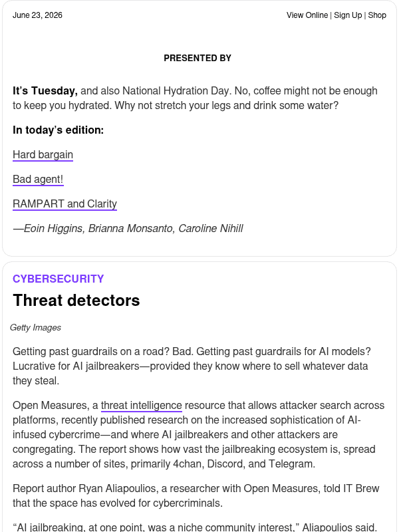Click the paragraph starting Getting past guardrails
The height and width of the screenshot is (532, 399).
click(192, 366)
